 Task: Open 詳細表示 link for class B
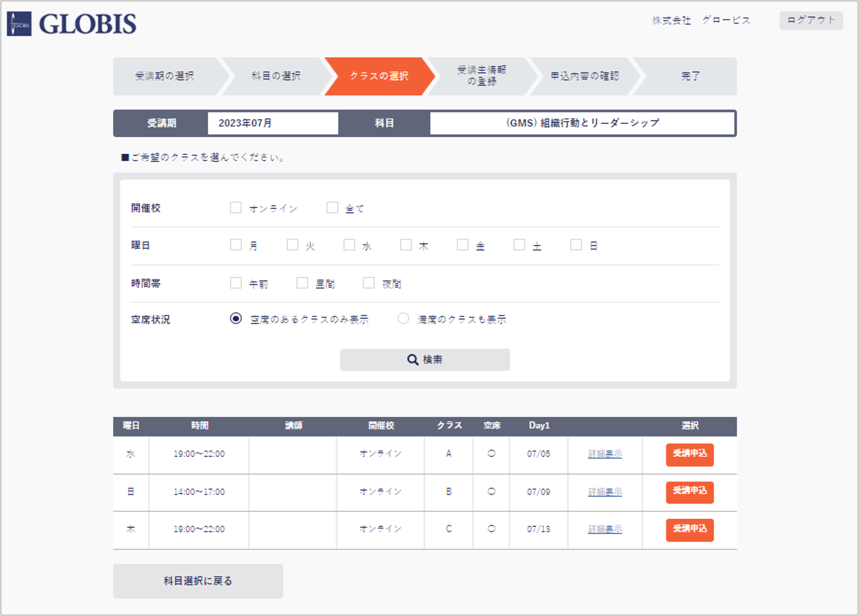pyautogui.click(x=605, y=492)
